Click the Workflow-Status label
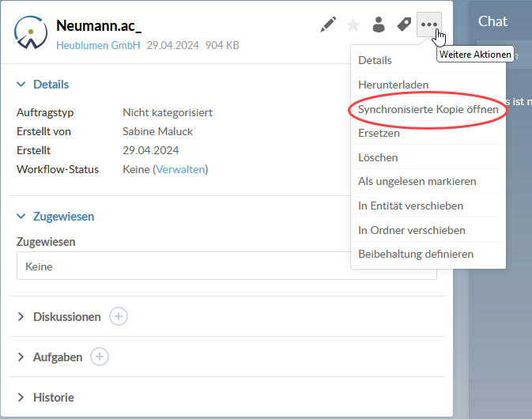The height and width of the screenshot is (419, 532). [x=58, y=169]
